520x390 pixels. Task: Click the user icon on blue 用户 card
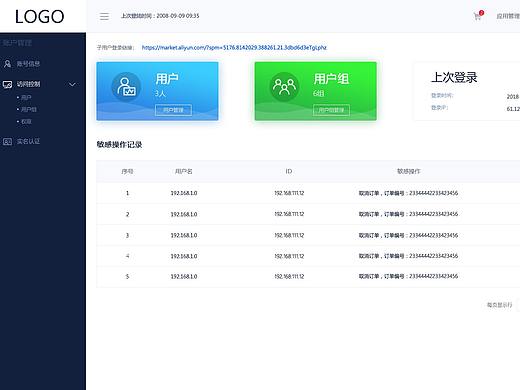tap(126, 87)
